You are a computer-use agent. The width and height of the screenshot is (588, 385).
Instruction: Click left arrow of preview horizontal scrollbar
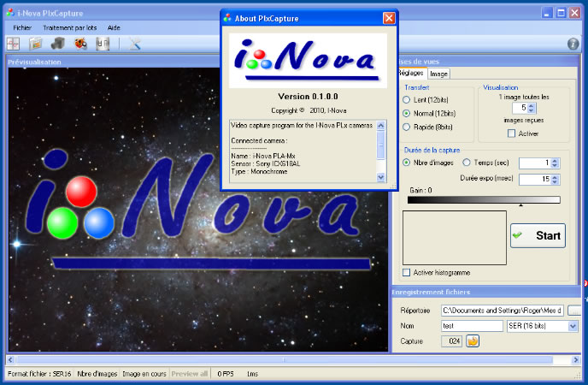point(10,360)
